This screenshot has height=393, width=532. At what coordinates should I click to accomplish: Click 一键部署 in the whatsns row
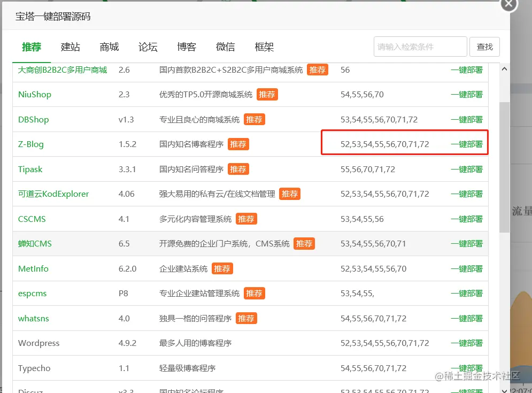(467, 318)
